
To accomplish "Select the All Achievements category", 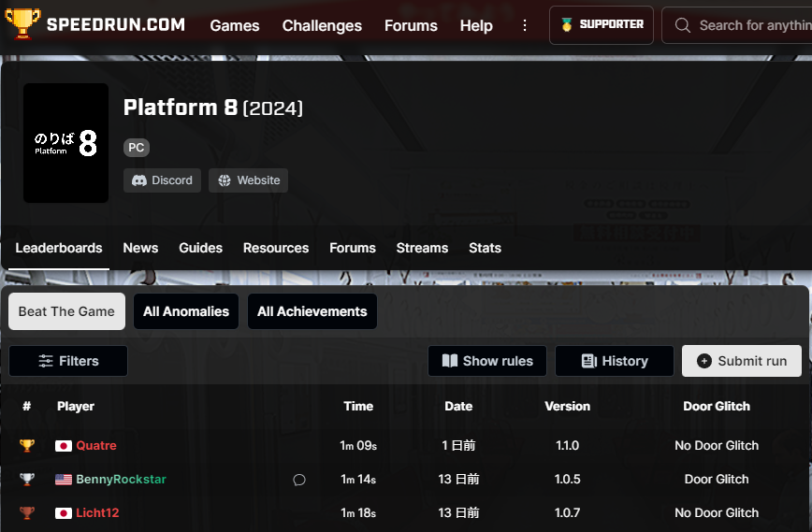I will (x=312, y=311).
